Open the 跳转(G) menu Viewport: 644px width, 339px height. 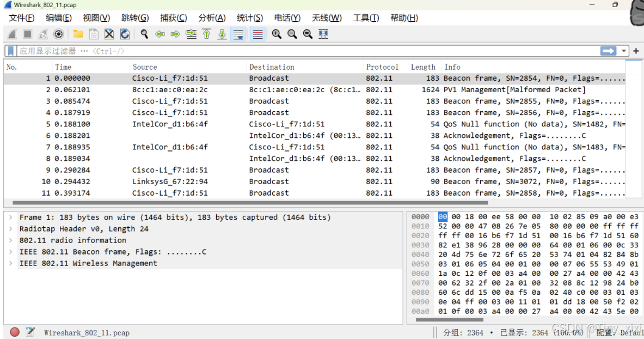tap(135, 18)
